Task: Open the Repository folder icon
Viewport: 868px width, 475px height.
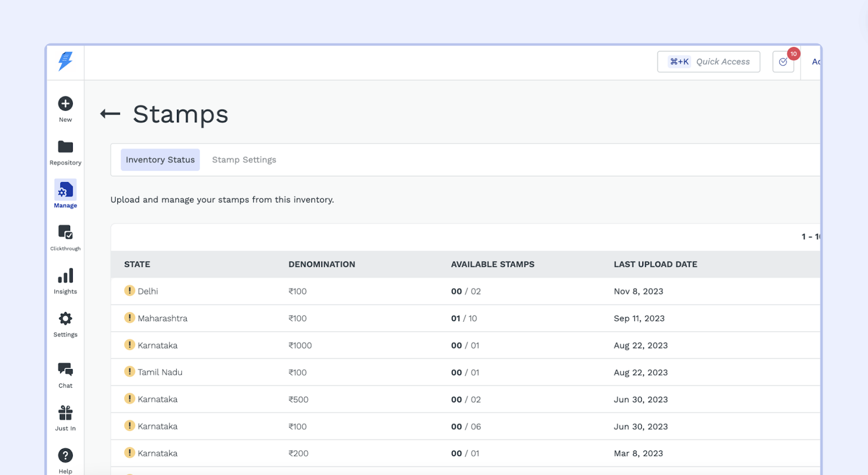Action: pyautogui.click(x=66, y=147)
